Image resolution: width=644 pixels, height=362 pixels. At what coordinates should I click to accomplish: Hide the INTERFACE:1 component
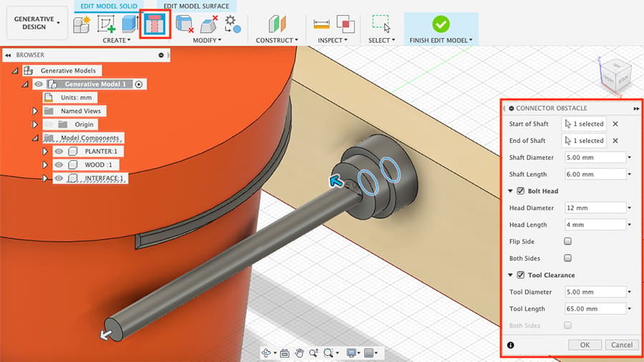[x=59, y=178]
